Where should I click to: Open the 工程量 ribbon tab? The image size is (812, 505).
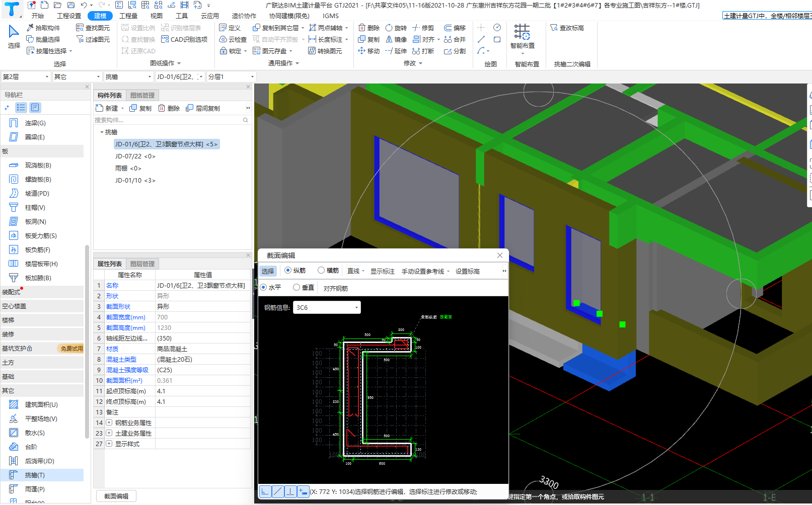pos(128,16)
